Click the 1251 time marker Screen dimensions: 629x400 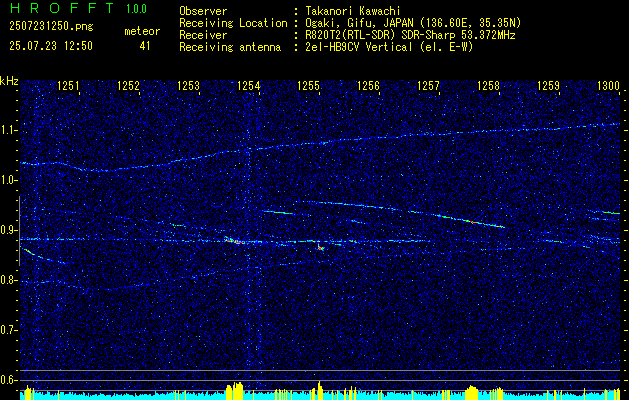point(68,85)
